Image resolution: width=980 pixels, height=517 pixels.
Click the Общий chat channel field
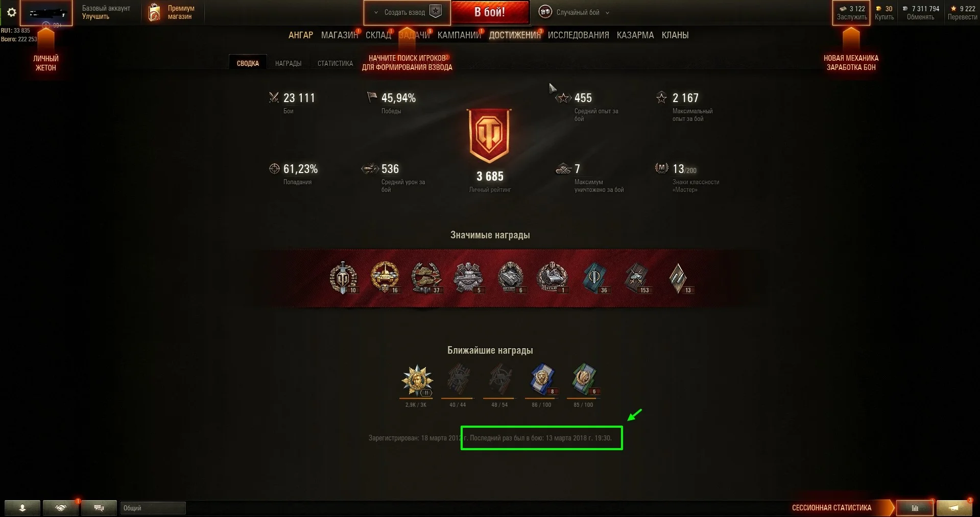153,508
